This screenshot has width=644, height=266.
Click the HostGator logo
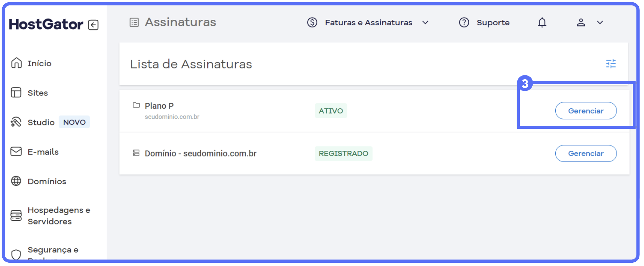46,24
